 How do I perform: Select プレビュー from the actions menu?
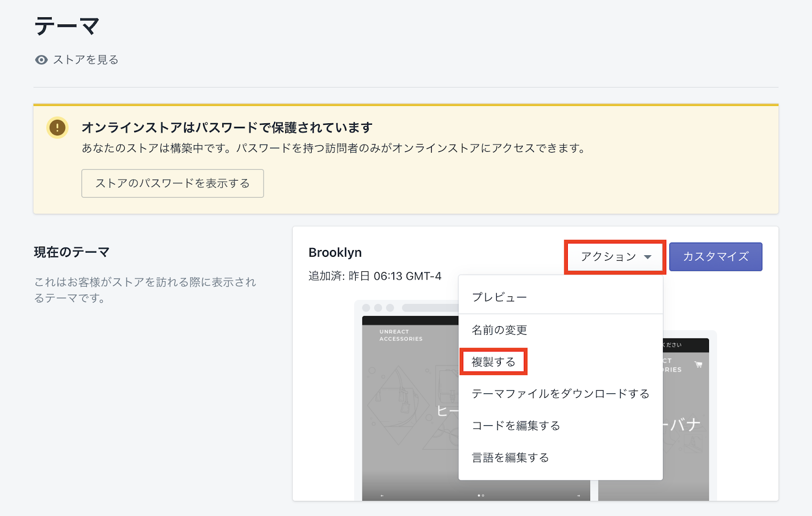click(499, 297)
